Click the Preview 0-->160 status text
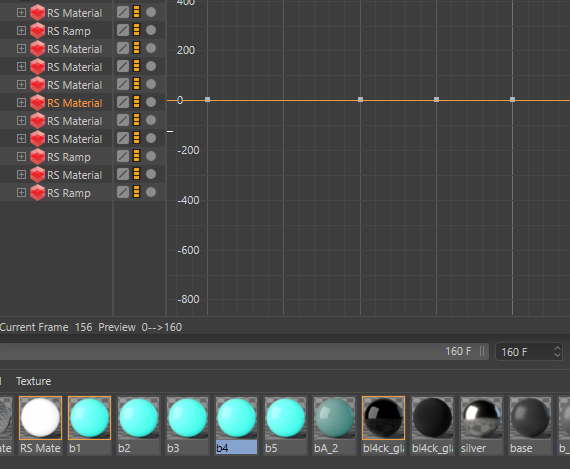Image resolution: width=570 pixels, height=469 pixels. [140, 327]
